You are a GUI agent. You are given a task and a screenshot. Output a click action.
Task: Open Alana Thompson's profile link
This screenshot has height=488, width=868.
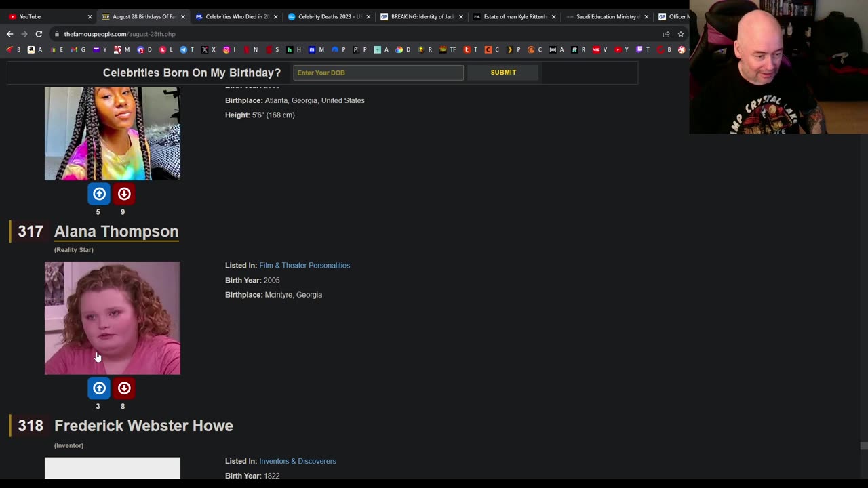coord(116,231)
